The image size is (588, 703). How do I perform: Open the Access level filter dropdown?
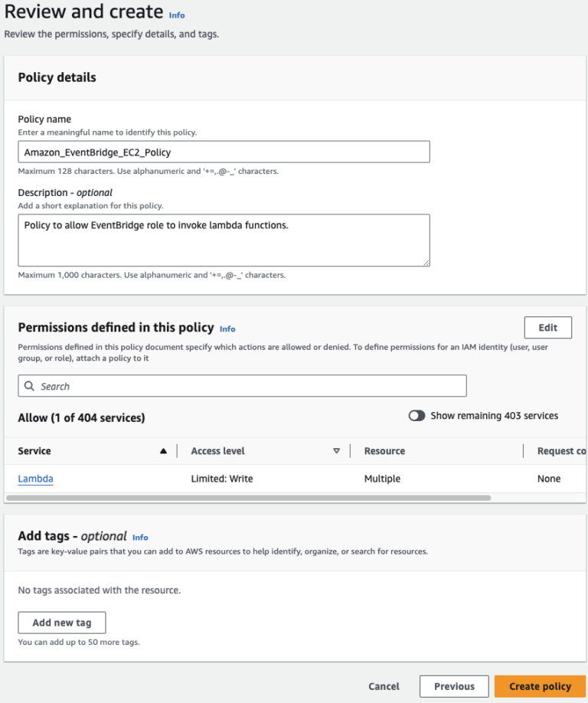(337, 450)
